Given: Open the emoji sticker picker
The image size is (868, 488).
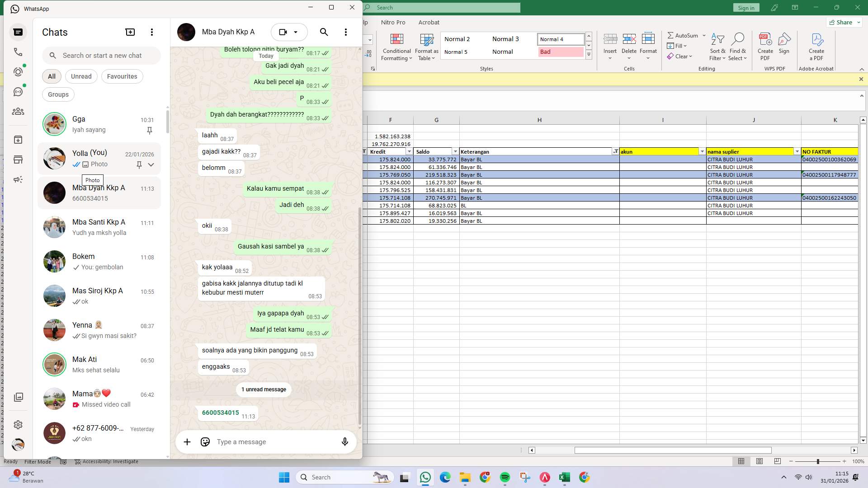Looking at the screenshot, I should pos(205,441).
